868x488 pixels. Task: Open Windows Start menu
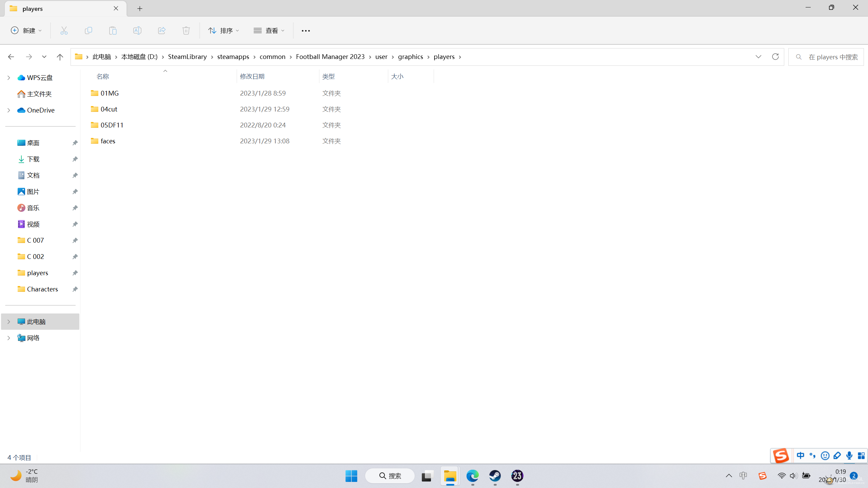351,476
